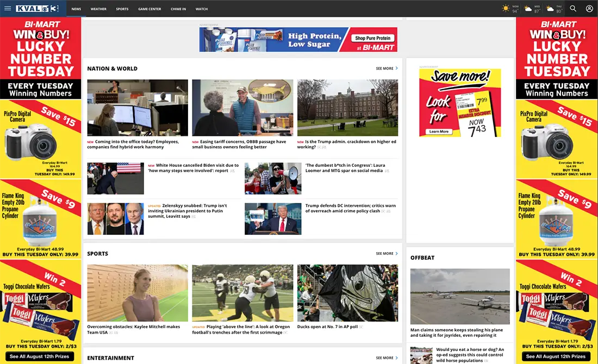Open the small business owner photo thumbnail
This screenshot has width=598, height=364.
click(x=242, y=108)
